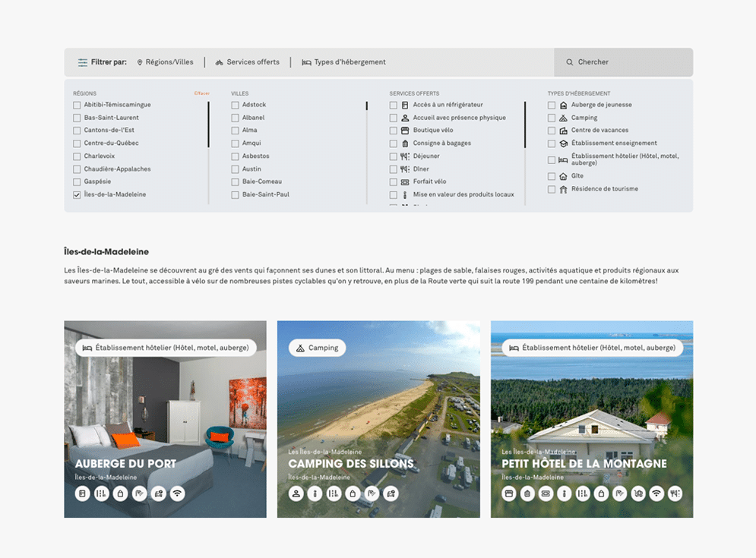
Task: Click the filter sliders icon beside Filtrer par
Action: coord(82,62)
